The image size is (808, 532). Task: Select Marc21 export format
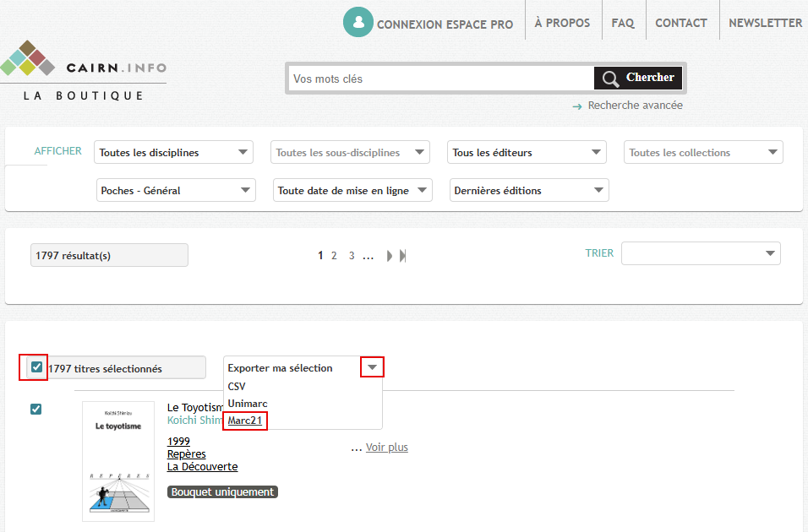(x=245, y=420)
